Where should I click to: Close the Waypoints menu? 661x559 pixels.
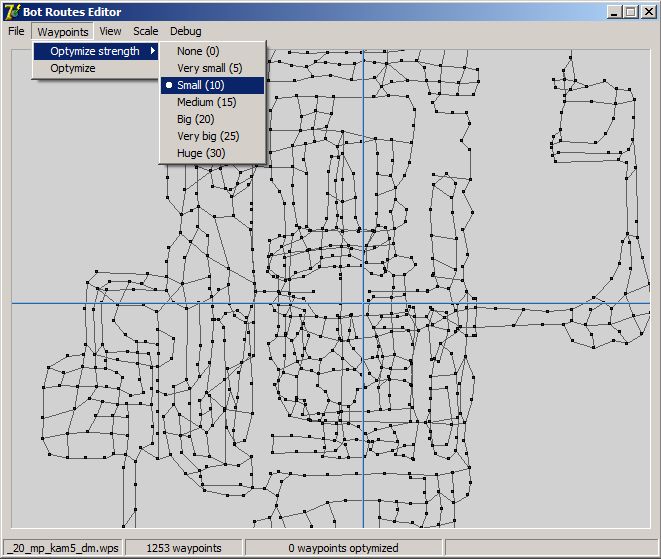(62, 32)
